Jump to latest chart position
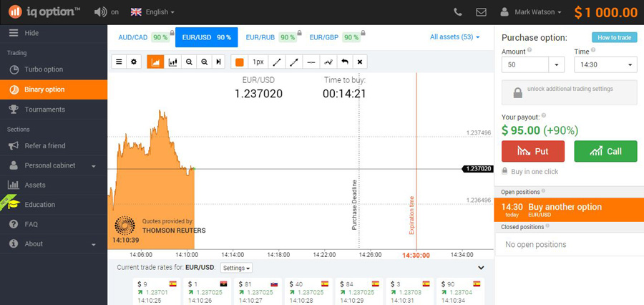The height and width of the screenshot is (305, 644). [x=218, y=62]
